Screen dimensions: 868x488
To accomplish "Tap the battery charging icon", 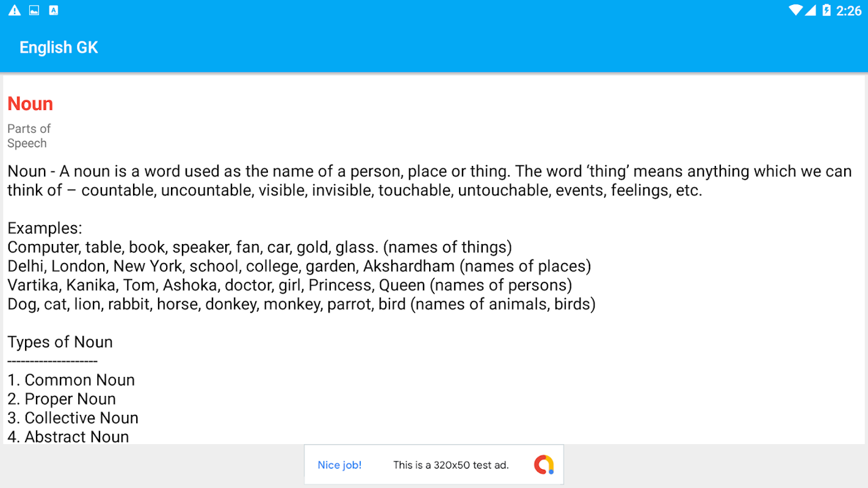I will (x=826, y=10).
